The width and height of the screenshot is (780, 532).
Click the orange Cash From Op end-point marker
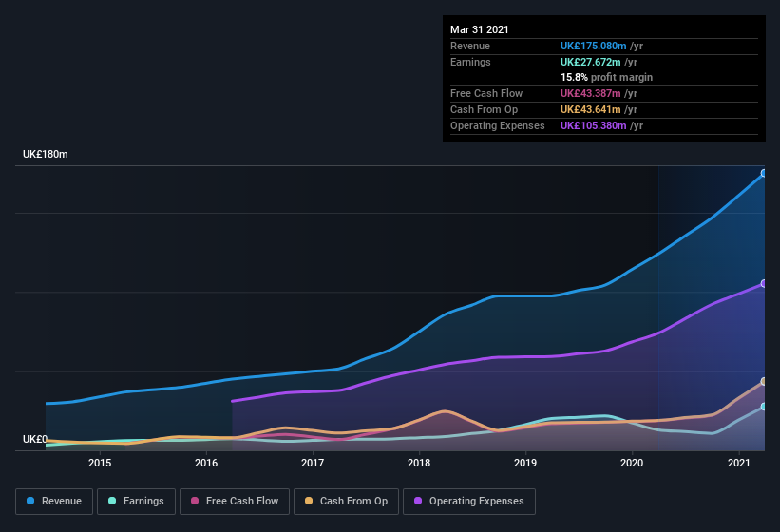[x=763, y=382]
